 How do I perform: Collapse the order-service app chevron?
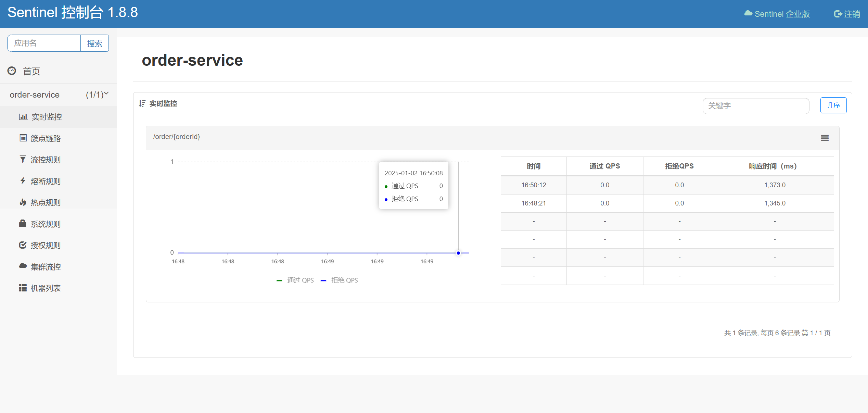click(106, 93)
